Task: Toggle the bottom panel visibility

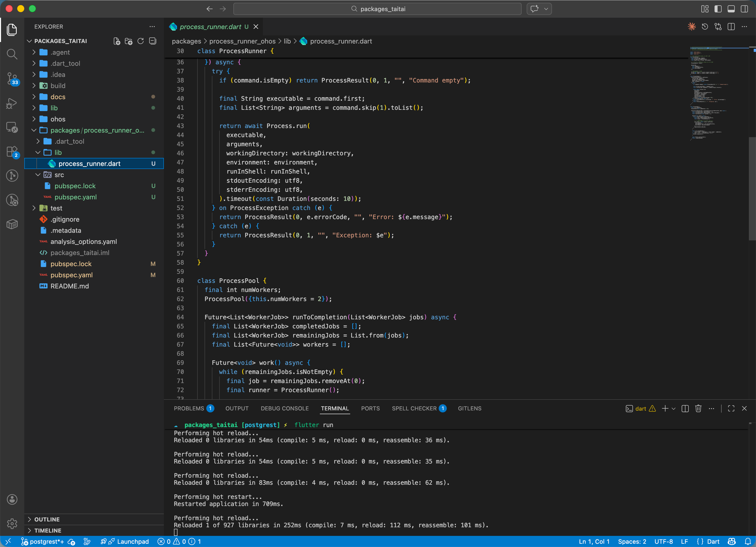Action: [731, 9]
